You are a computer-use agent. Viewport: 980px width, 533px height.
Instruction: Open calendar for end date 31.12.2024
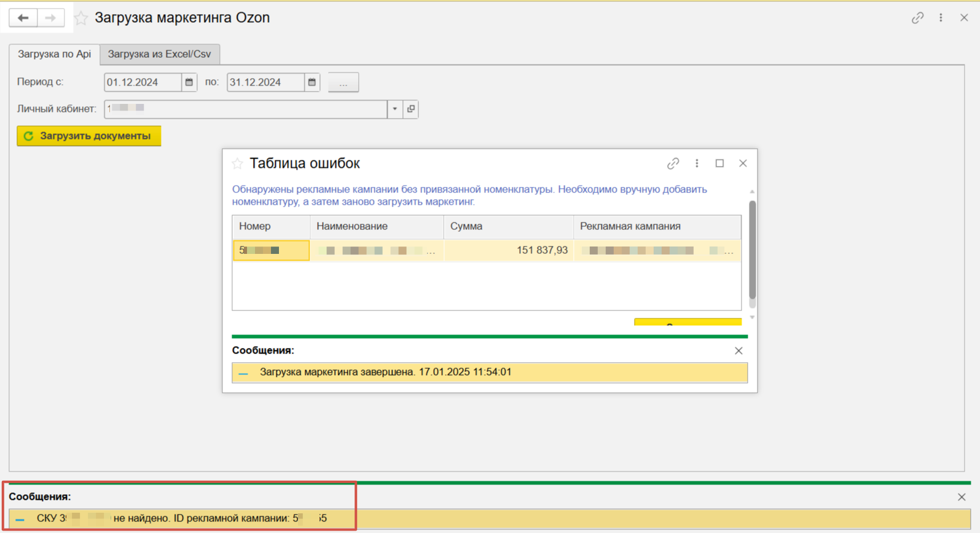pos(312,82)
